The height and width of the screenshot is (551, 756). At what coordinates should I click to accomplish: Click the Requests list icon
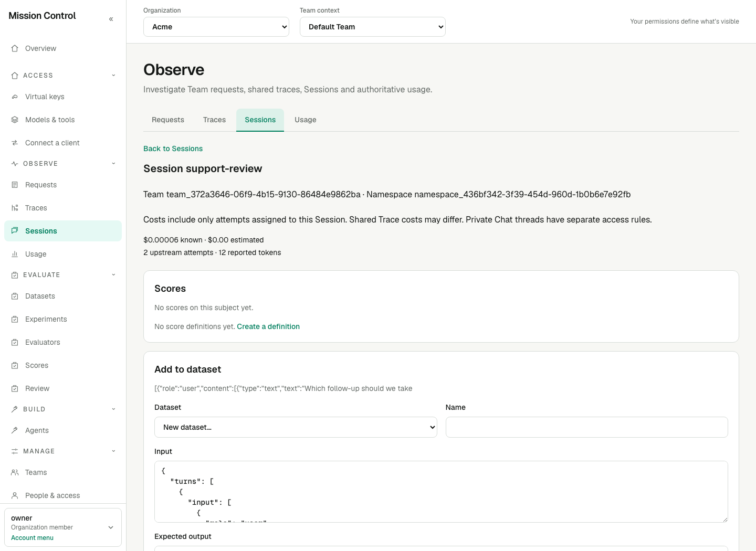(15, 185)
